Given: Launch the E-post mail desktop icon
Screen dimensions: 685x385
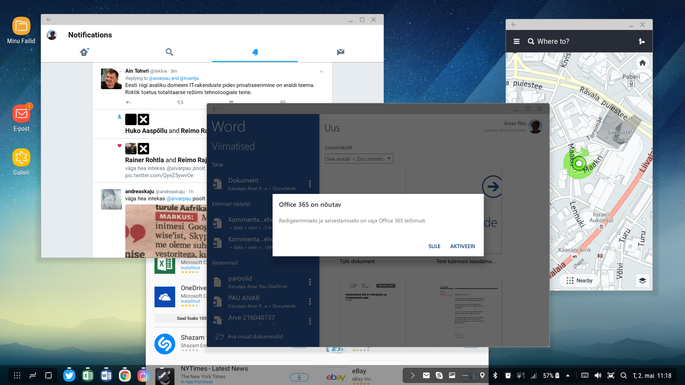Looking at the screenshot, I should coord(21,118).
